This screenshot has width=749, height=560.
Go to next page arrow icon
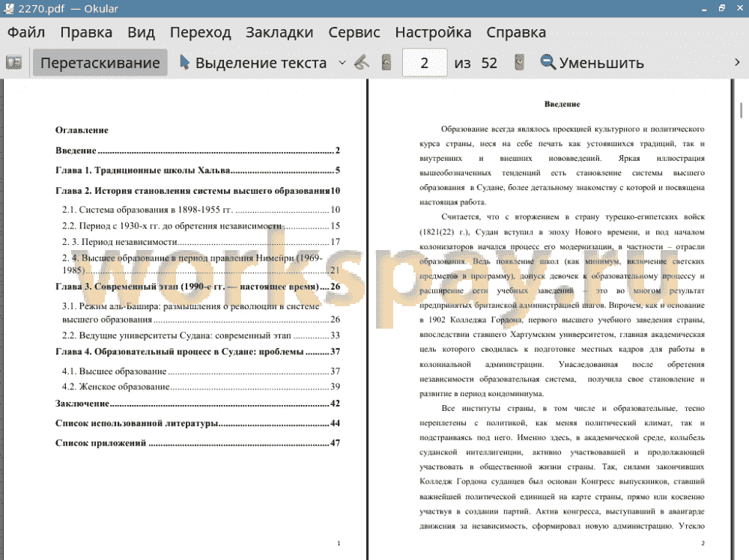point(519,63)
